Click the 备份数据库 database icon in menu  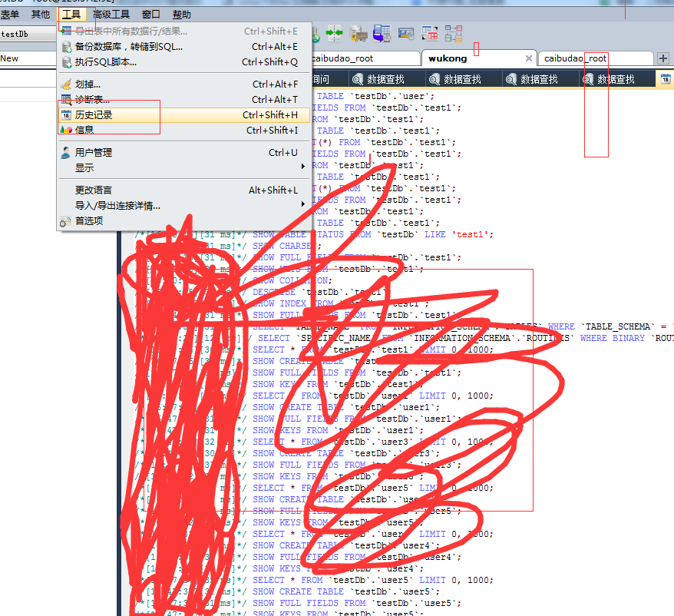(x=67, y=47)
